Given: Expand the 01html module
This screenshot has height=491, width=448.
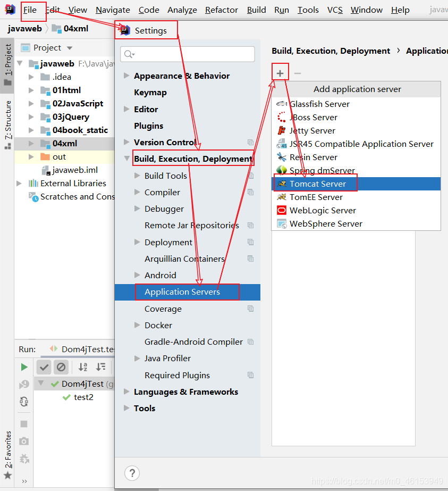Looking at the screenshot, I should point(31,90).
